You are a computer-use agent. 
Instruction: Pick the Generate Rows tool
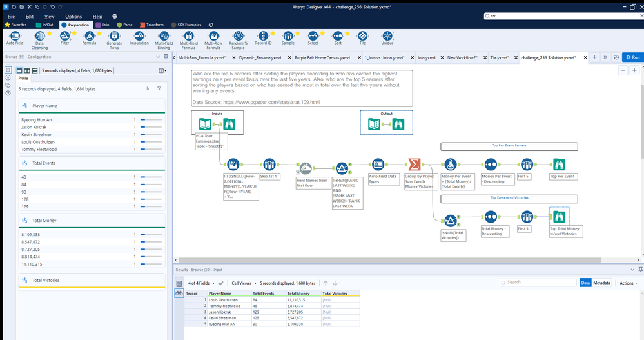click(114, 40)
